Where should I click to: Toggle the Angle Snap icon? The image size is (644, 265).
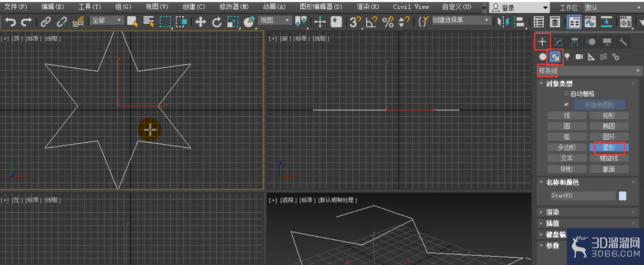pyautogui.click(x=371, y=22)
